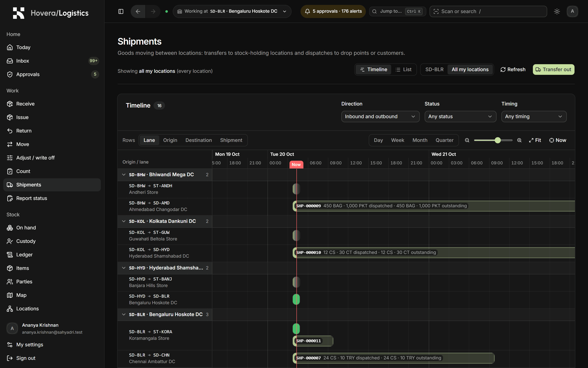Open Ledger in the sidebar
588x368 pixels.
point(52,255)
